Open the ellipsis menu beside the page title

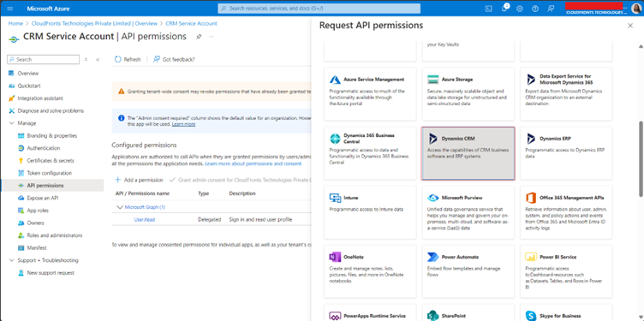[x=212, y=37]
